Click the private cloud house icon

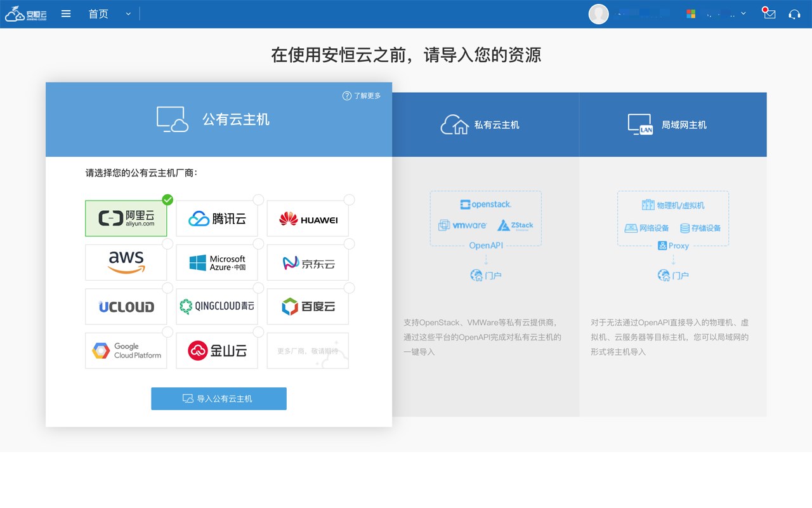point(455,124)
